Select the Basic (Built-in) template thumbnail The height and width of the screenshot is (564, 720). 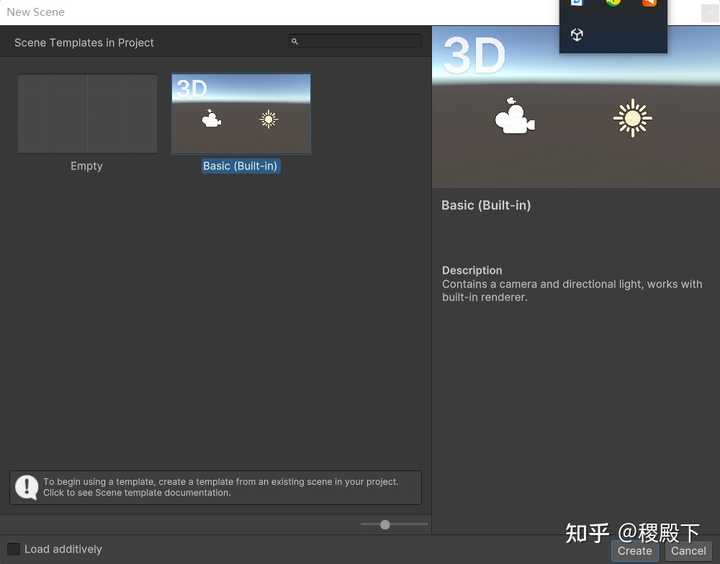[241, 113]
